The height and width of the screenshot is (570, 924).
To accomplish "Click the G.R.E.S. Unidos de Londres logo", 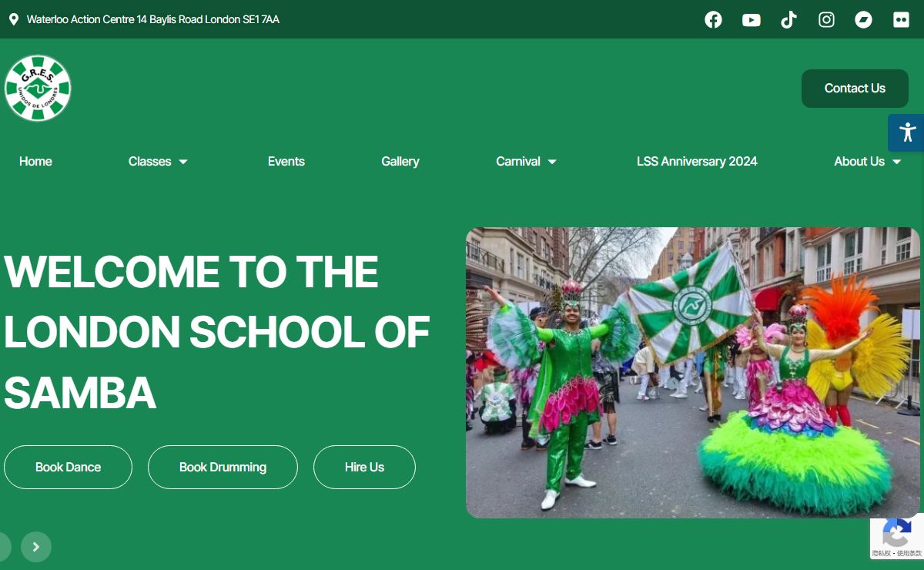I will (38, 88).
